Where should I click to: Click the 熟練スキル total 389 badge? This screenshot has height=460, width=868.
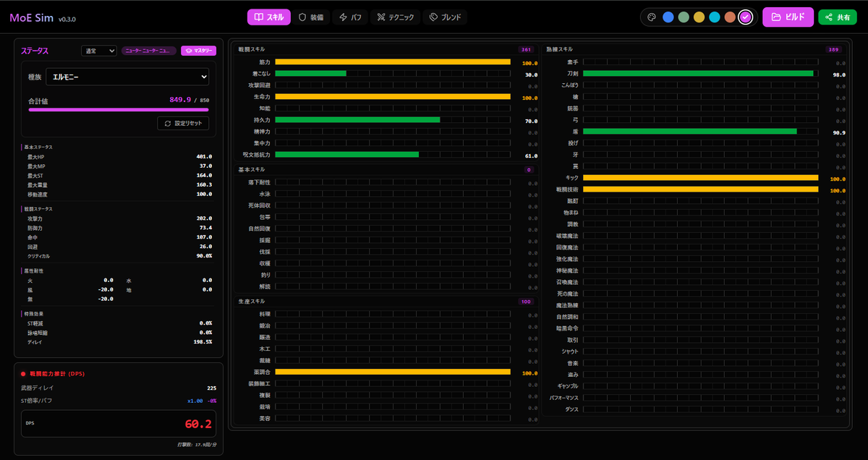pos(834,50)
